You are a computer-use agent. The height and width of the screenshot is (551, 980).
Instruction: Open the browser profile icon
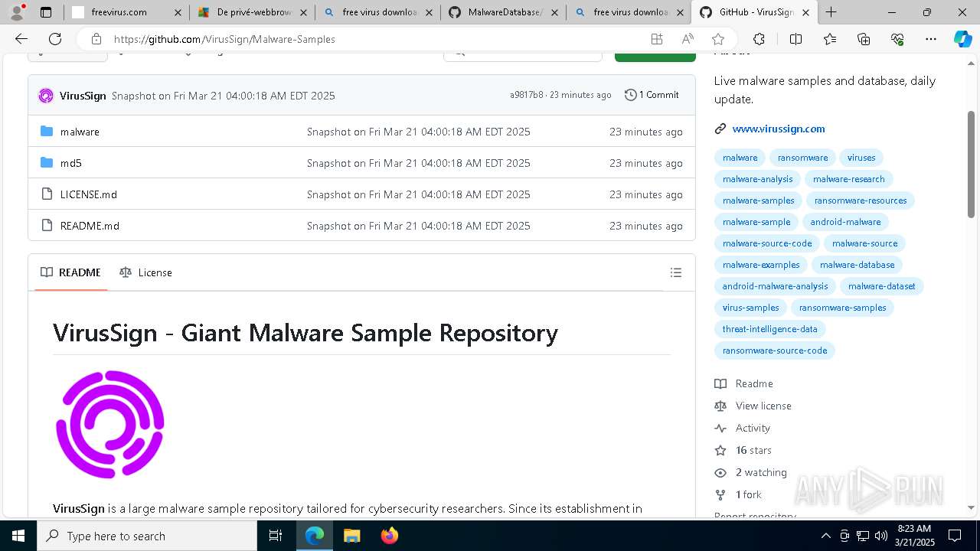coord(16,11)
